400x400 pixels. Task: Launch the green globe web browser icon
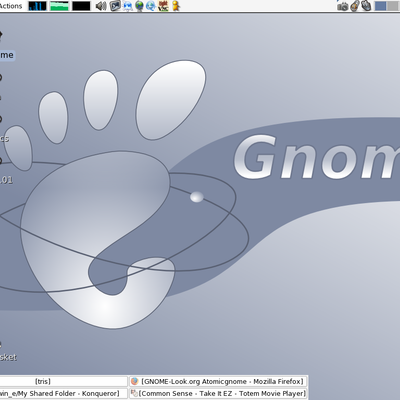139,6
